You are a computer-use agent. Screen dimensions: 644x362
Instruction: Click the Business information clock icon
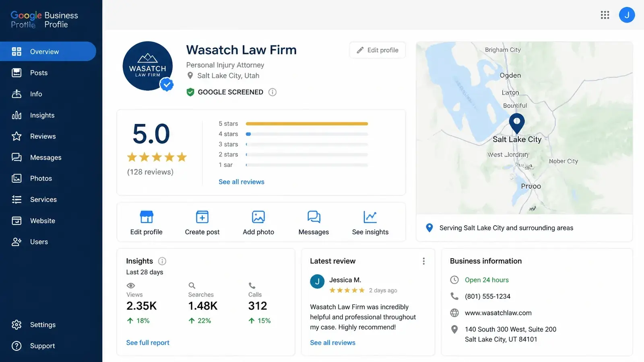click(454, 280)
